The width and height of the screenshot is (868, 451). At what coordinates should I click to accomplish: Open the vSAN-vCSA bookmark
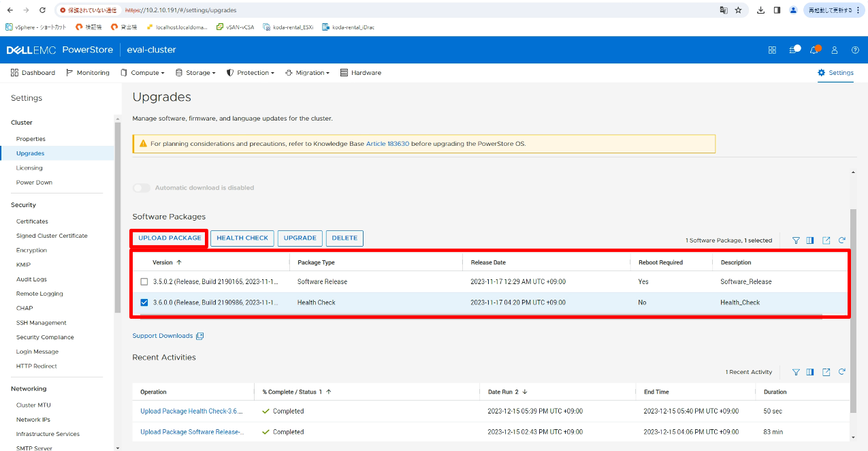pos(235,27)
